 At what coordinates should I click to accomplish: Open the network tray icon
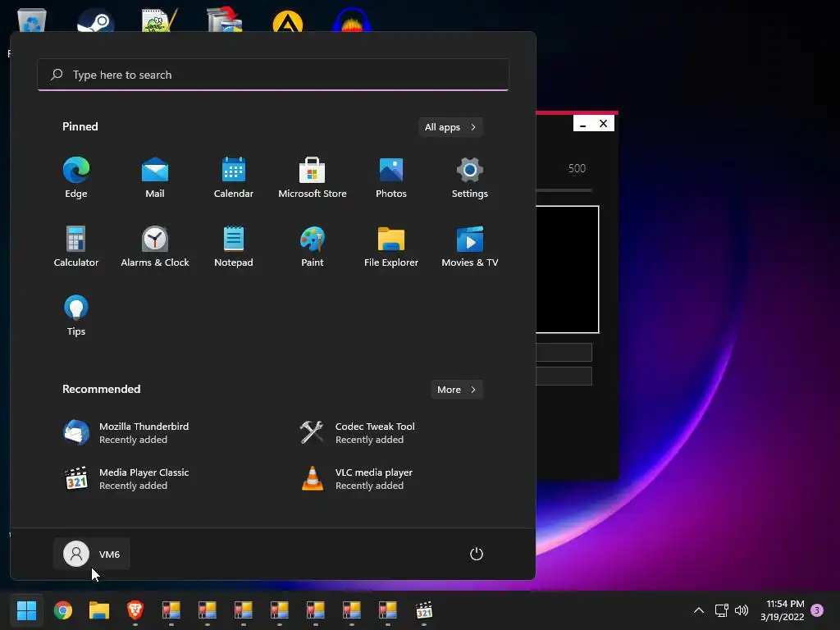[x=722, y=610]
